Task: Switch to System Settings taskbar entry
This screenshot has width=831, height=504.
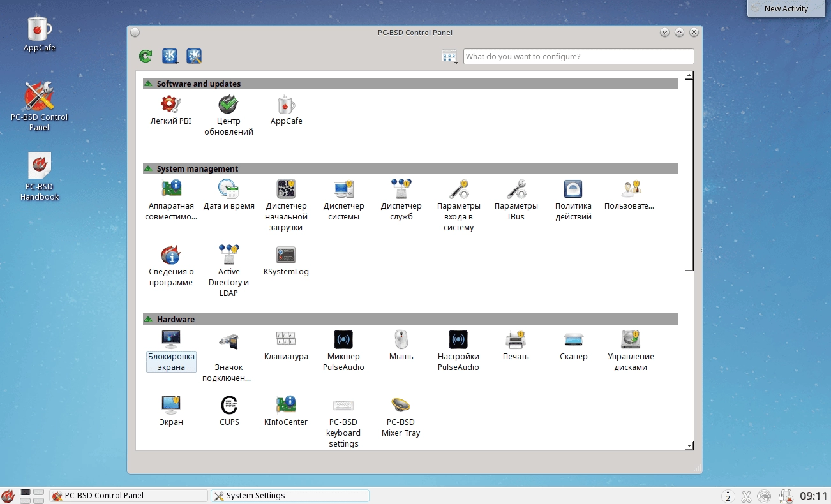Action: coord(290,496)
